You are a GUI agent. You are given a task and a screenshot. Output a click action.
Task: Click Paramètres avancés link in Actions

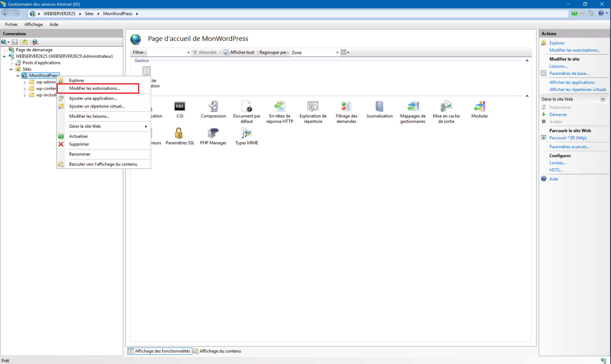(x=569, y=147)
